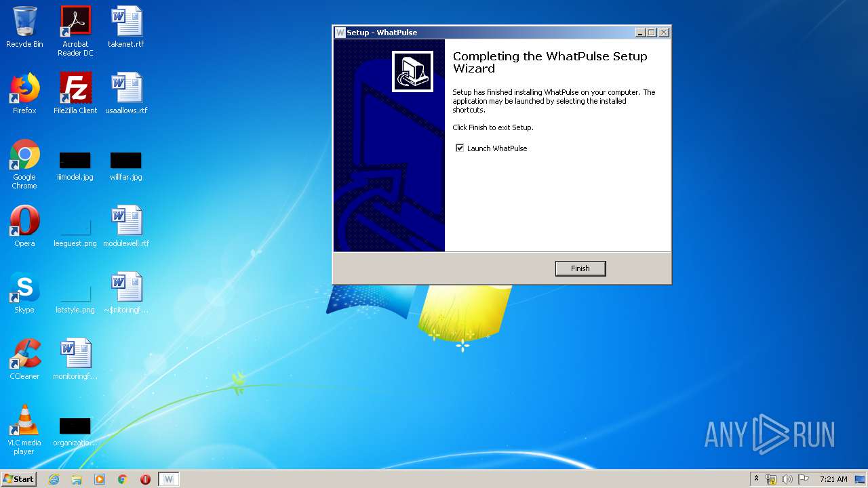Select the Acrobat Reader DC shortcut
The height and width of the screenshot is (488, 868).
click(75, 31)
